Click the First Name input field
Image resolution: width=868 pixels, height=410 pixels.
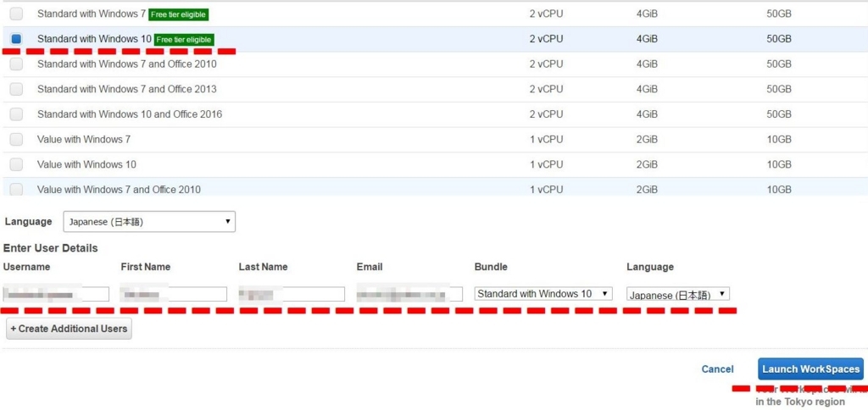click(174, 294)
